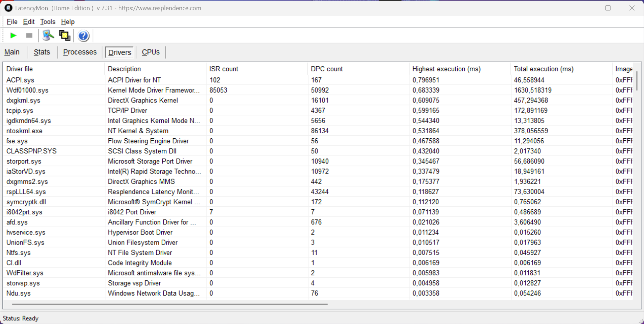
Task: Sort by DPC count column header
Action: (327, 69)
